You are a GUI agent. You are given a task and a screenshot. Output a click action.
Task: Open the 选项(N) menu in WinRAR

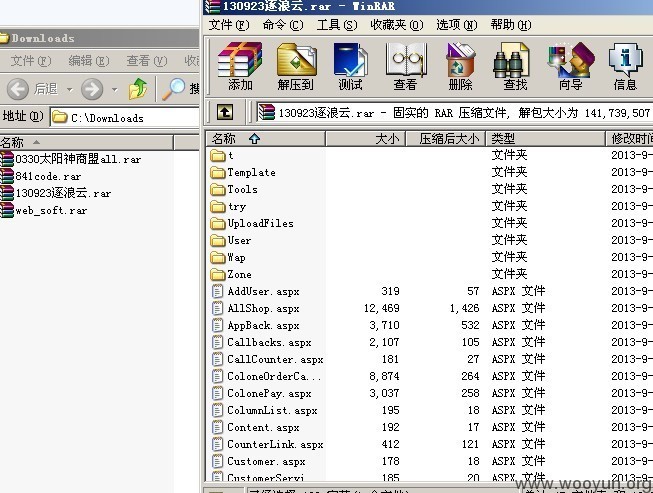[x=456, y=25]
